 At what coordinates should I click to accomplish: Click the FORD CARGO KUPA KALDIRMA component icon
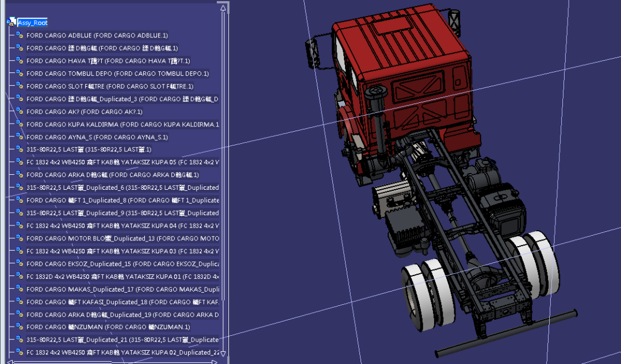[x=20, y=124]
